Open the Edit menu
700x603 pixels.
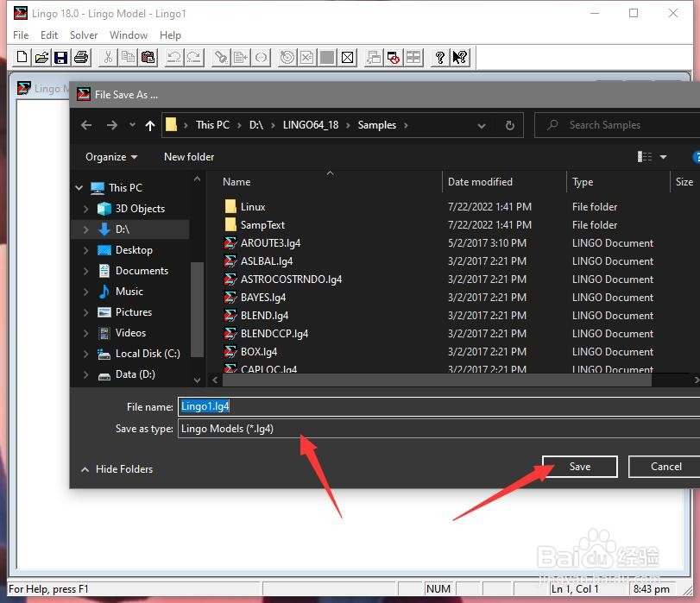tap(49, 35)
